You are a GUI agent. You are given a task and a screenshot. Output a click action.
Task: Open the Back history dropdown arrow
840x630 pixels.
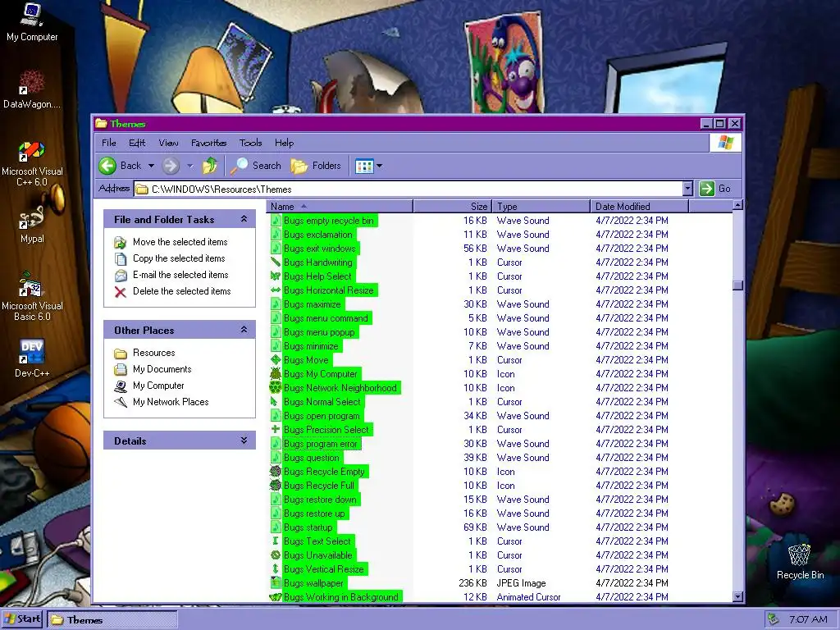pyautogui.click(x=151, y=166)
